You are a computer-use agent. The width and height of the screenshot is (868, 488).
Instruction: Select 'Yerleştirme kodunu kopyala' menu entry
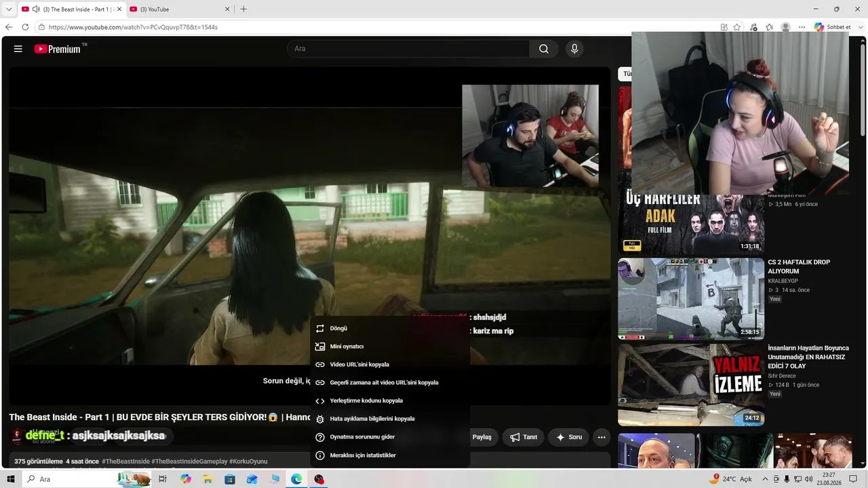390,401
